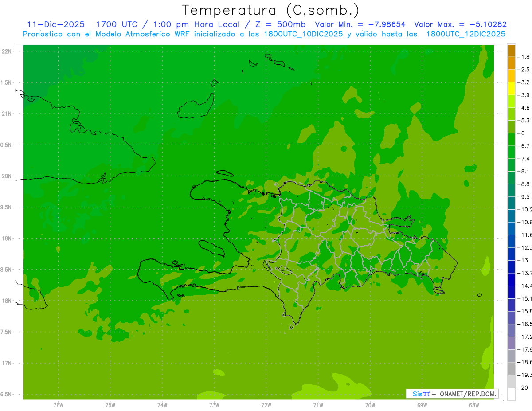Click the 72W longitude axis label
The width and height of the screenshot is (532, 411).
coord(266,405)
